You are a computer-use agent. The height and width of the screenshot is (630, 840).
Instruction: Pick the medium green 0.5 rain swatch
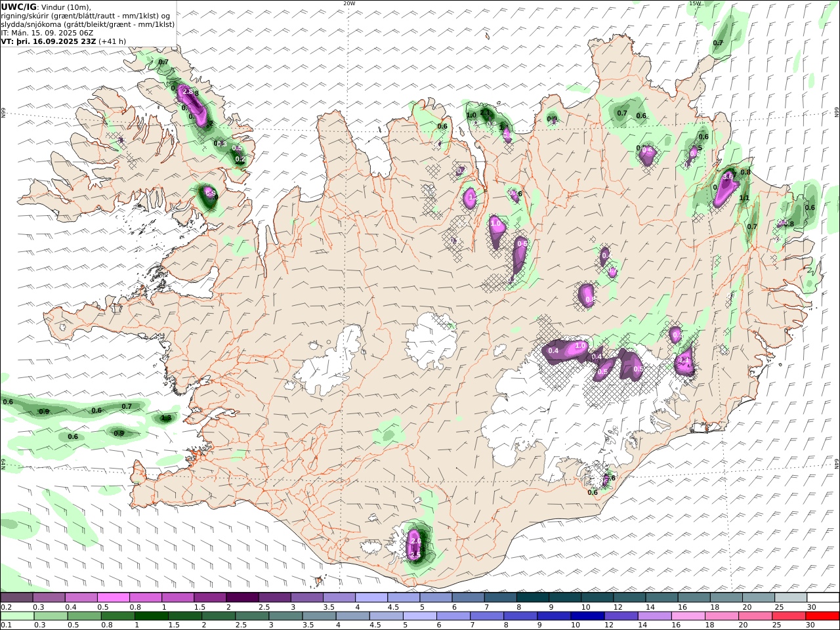coord(84,616)
